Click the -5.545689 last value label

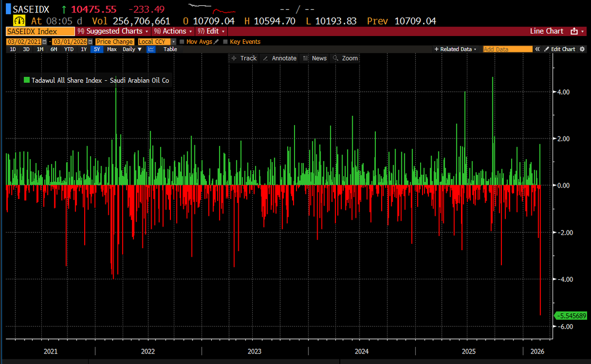(x=570, y=316)
